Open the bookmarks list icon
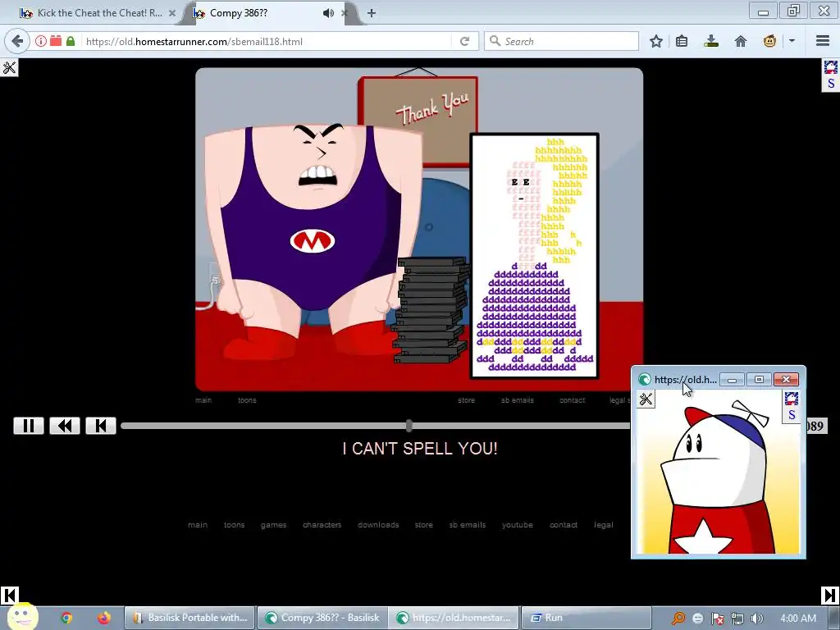The width and height of the screenshot is (840, 630). (682, 41)
